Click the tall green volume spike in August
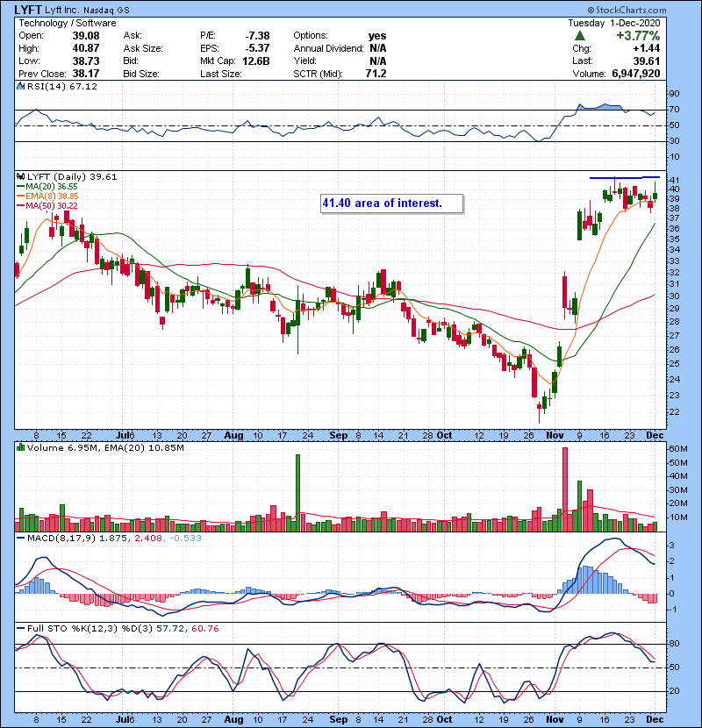 point(297,493)
